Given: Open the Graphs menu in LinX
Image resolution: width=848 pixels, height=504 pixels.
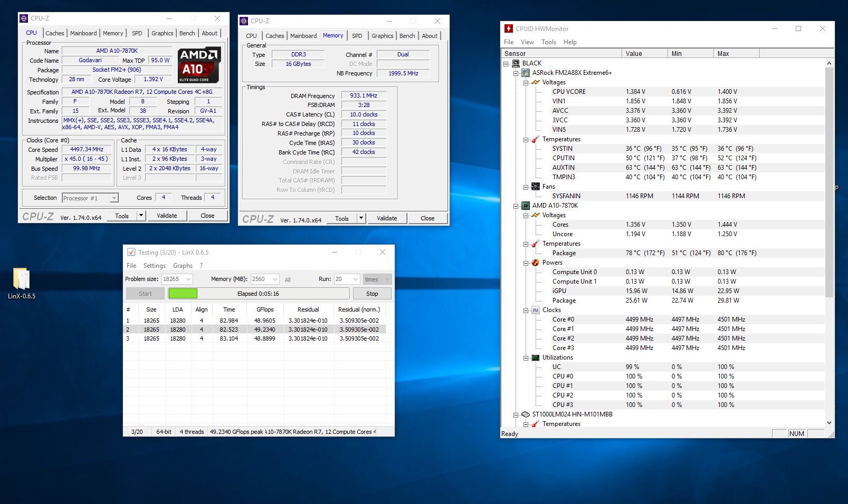Looking at the screenshot, I should (183, 266).
